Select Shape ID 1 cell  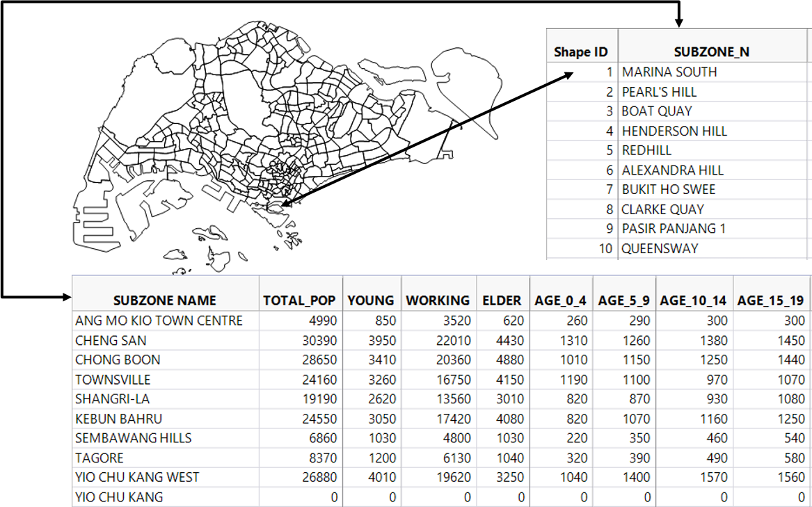(582, 72)
